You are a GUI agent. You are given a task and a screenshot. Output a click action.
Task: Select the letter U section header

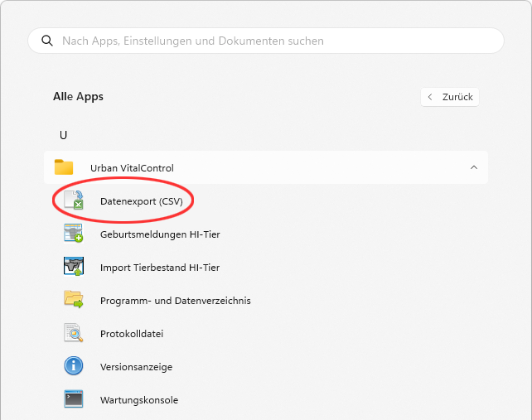[x=64, y=135]
